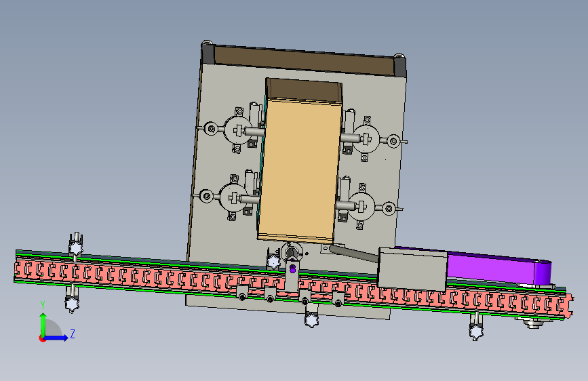Select the gray motor housing box
The image size is (588, 381).
[412, 269]
